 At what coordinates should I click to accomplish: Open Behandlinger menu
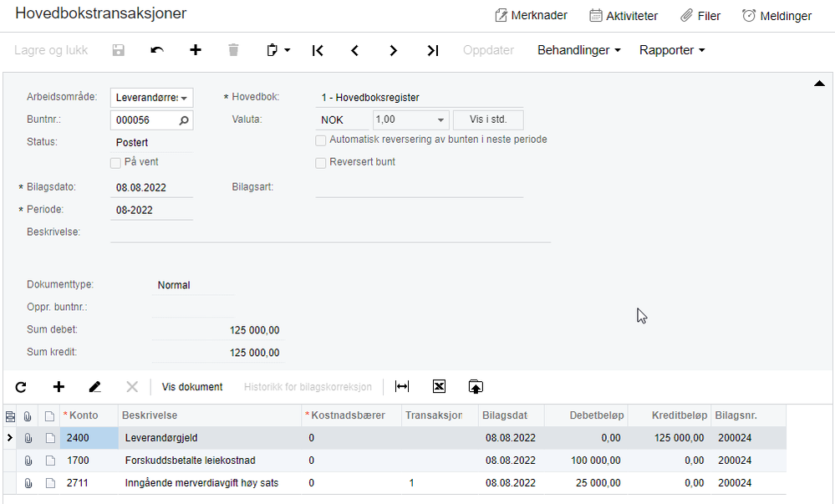click(x=579, y=50)
